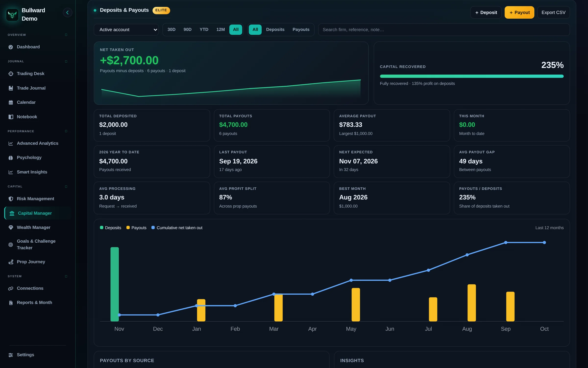Select the 12M time range
The height and width of the screenshot is (368, 588).
[x=220, y=29]
